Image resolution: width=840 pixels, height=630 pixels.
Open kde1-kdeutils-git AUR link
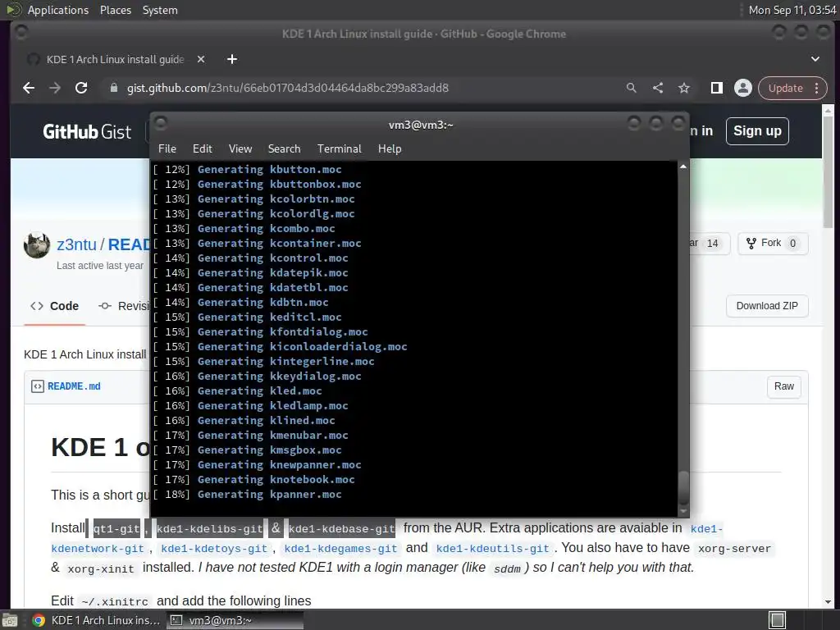tap(493, 549)
